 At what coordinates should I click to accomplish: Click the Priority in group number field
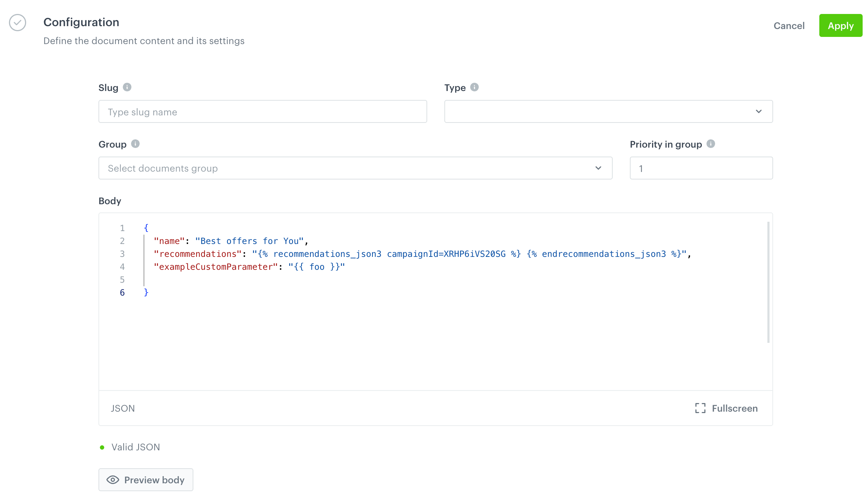click(x=701, y=168)
